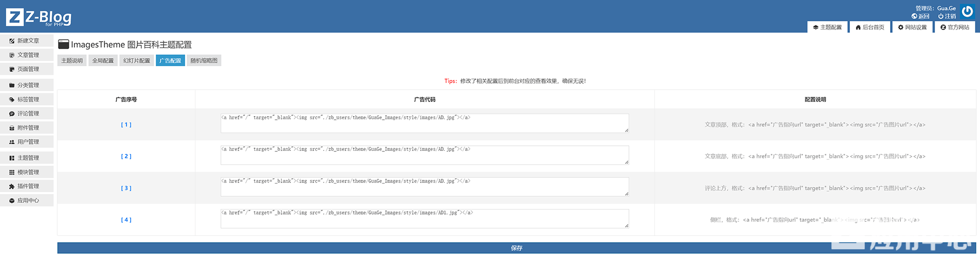Click the 注销 logout link

(947, 16)
